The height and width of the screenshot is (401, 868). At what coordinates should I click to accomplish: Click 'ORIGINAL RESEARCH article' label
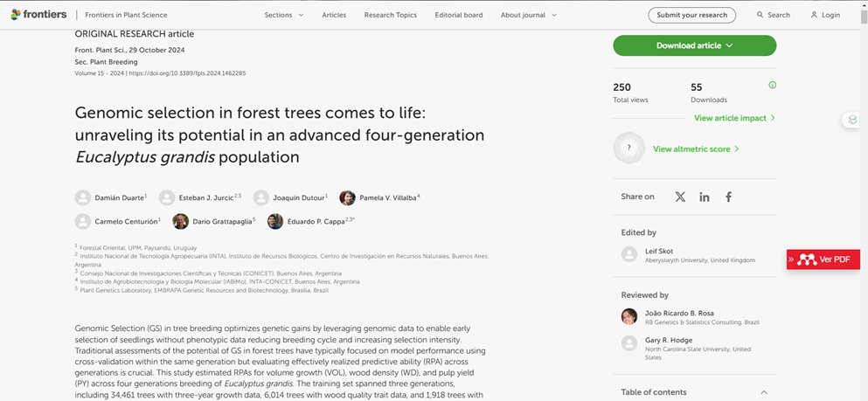(135, 34)
